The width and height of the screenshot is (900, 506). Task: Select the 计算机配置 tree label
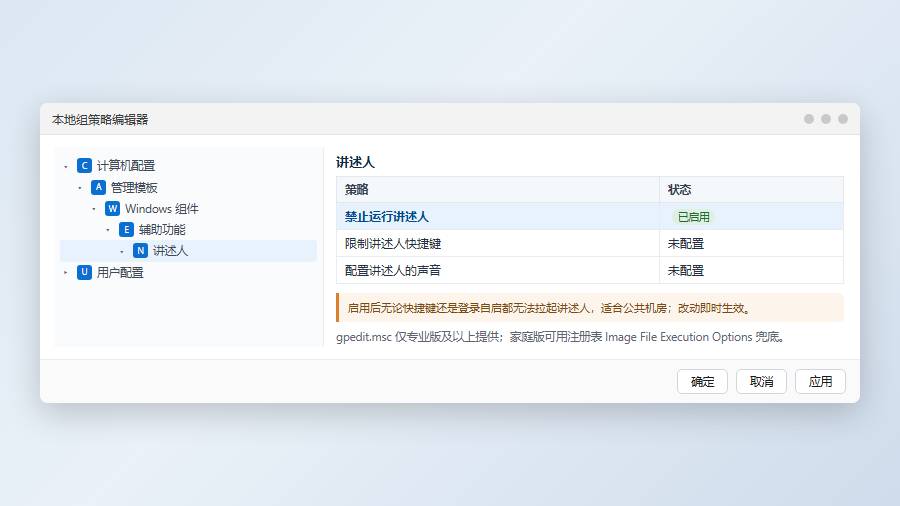[x=126, y=166]
